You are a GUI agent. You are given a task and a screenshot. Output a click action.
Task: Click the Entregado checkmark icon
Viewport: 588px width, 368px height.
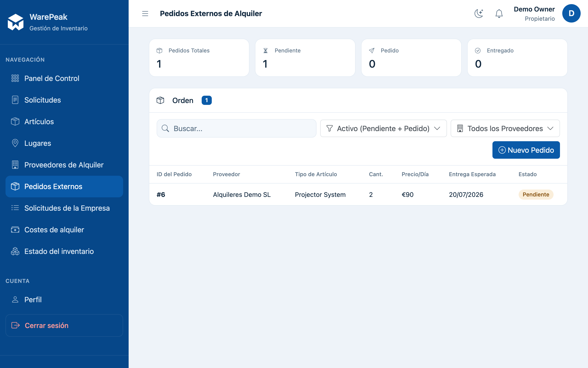pyautogui.click(x=478, y=51)
